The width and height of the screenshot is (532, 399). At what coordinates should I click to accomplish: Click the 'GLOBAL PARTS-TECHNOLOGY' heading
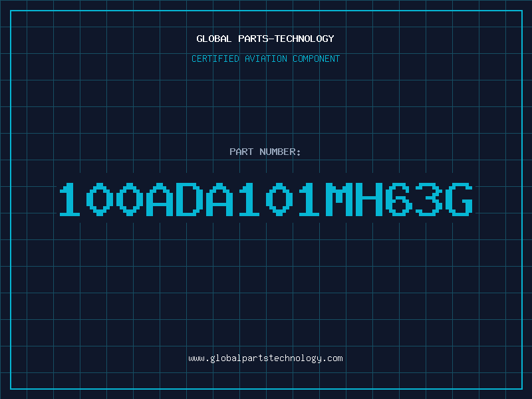click(265, 39)
